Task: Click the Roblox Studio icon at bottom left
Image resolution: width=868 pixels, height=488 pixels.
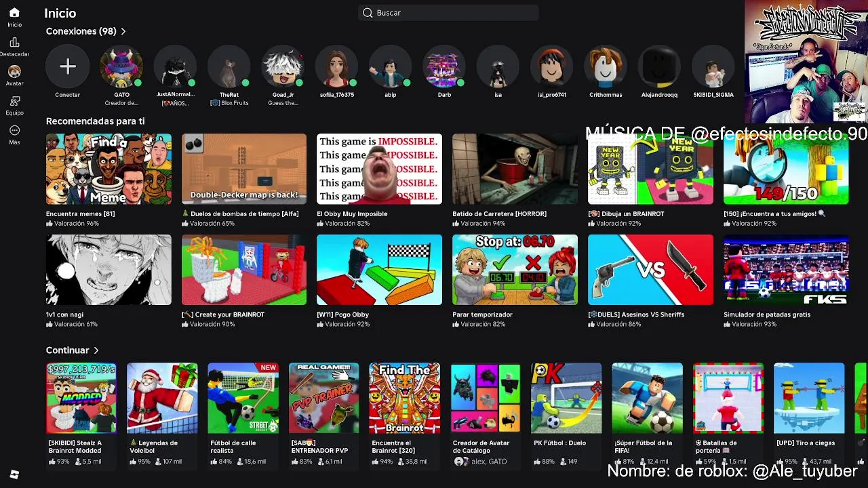Action: click(14, 474)
